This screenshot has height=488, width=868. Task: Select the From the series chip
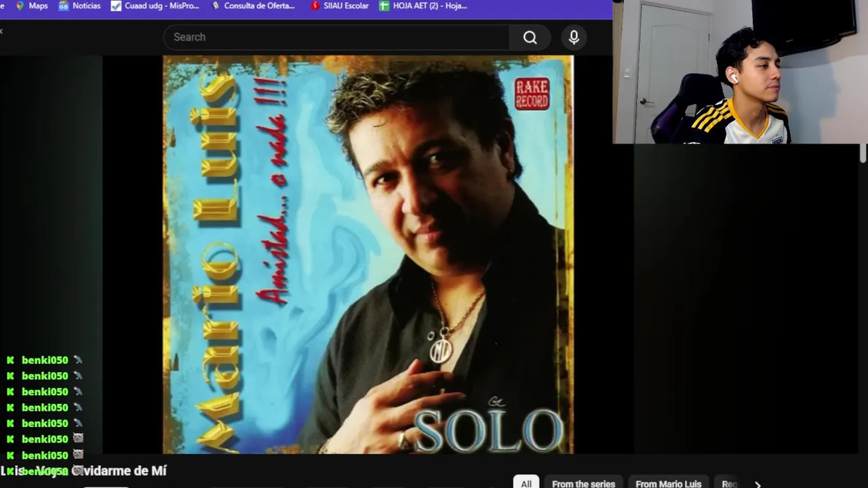tap(583, 483)
